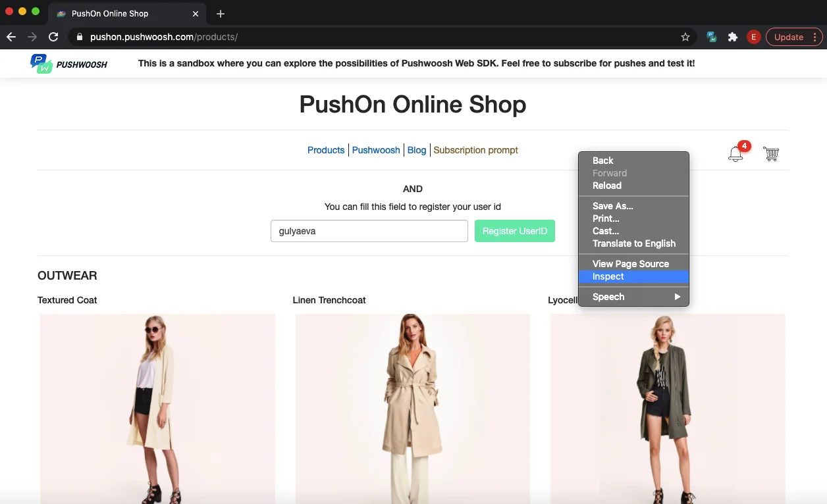Viewport: 827px width, 504px height.
Task: Click the Register UserID button
Action: tap(514, 231)
